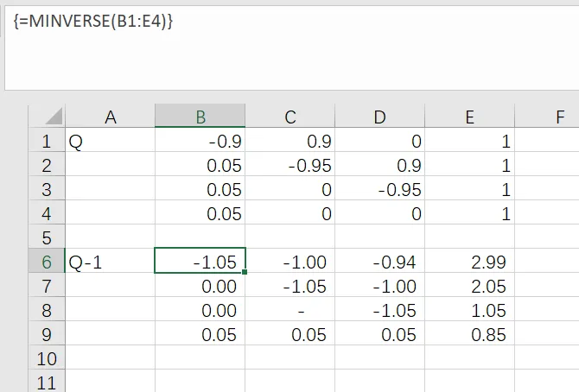Select cell C8 showing a dash

(x=290, y=311)
